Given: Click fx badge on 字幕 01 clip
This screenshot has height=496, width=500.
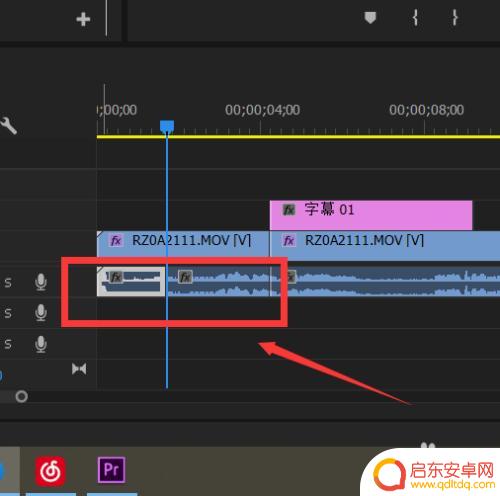Looking at the screenshot, I should (289, 210).
